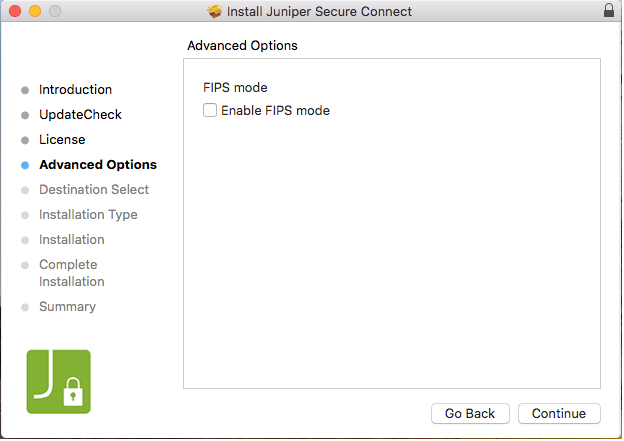This screenshot has height=441, width=624.
Task: Click the Installation step in sidebar
Action: pos(71,240)
